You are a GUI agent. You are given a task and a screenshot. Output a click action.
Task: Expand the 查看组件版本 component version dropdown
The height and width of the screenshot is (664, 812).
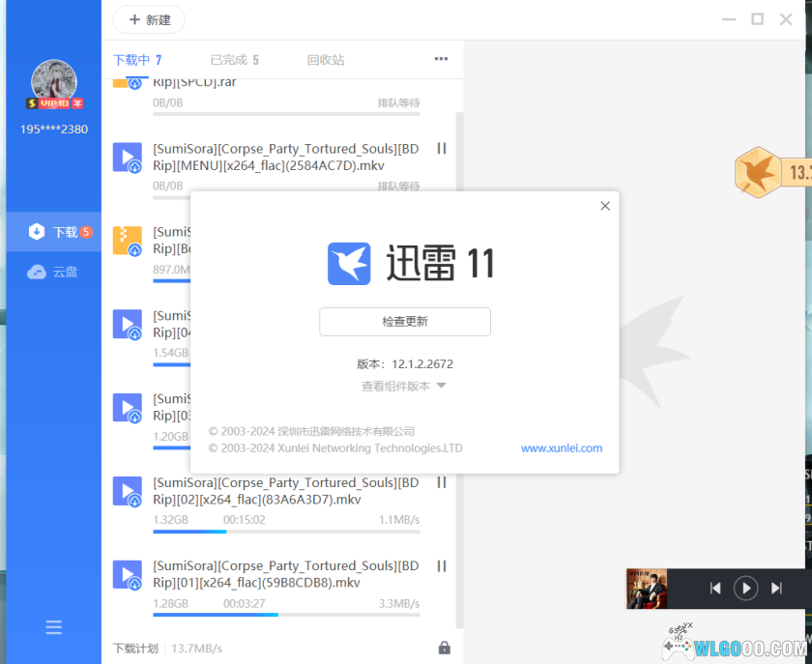405,384
